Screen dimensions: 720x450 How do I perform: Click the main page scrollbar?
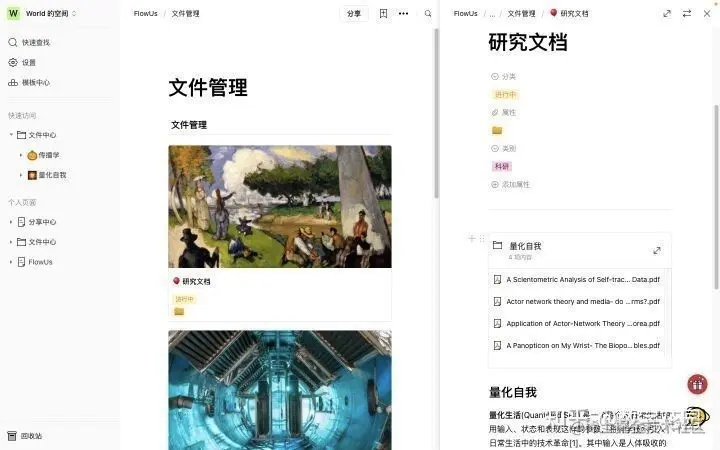coord(436,113)
